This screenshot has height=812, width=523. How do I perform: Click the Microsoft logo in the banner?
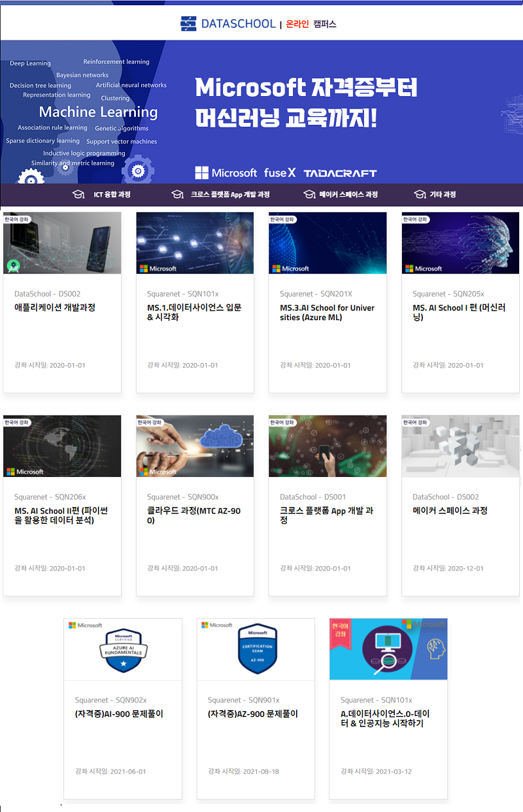226,172
